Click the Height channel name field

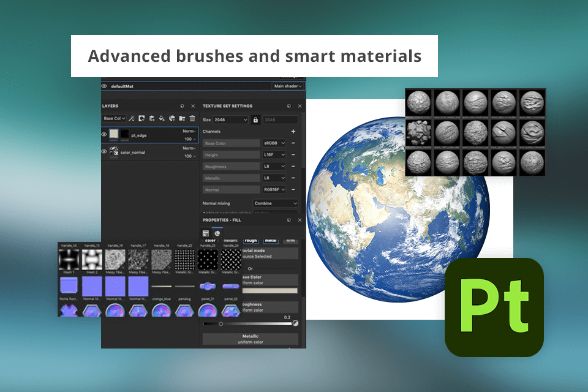[232, 155]
